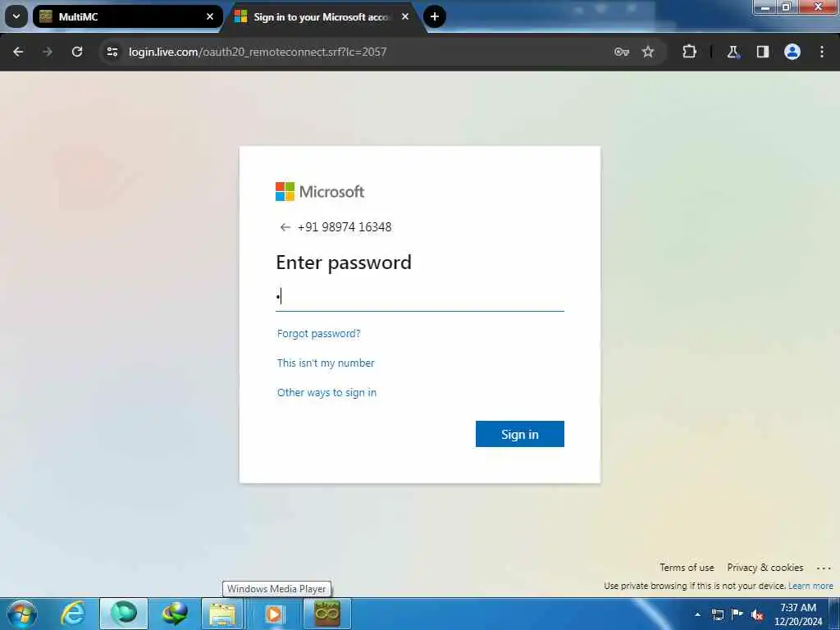Open Windows Explorer folder taskbar icon
Viewport: 840px width, 630px height.
222,614
